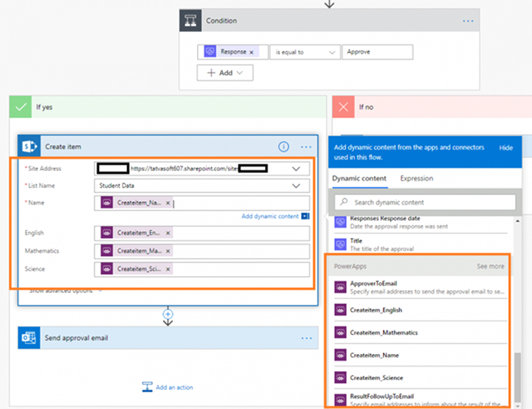
Task: Open Condition card ellipsis menu
Action: tap(468, 21)
